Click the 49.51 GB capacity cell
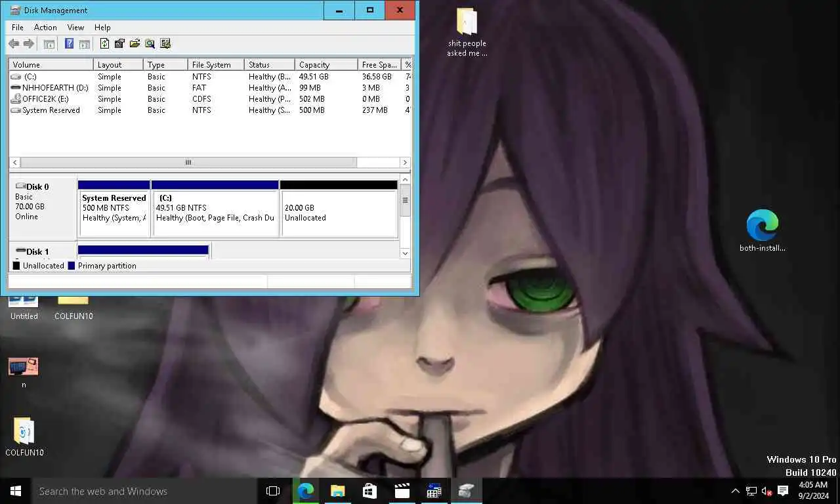The width and height of the screenshot is (840, 504). [314, 77]
